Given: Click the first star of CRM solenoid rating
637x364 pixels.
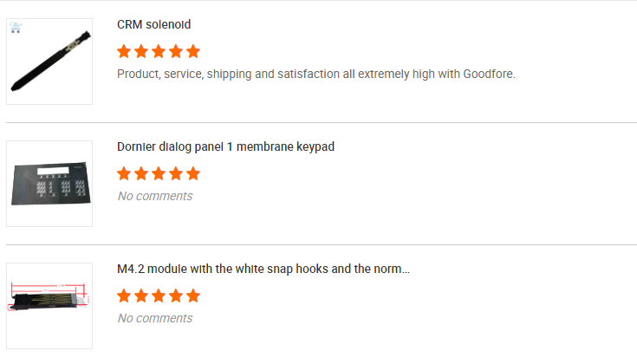Looking at the screenshot, I should [124, 51].
